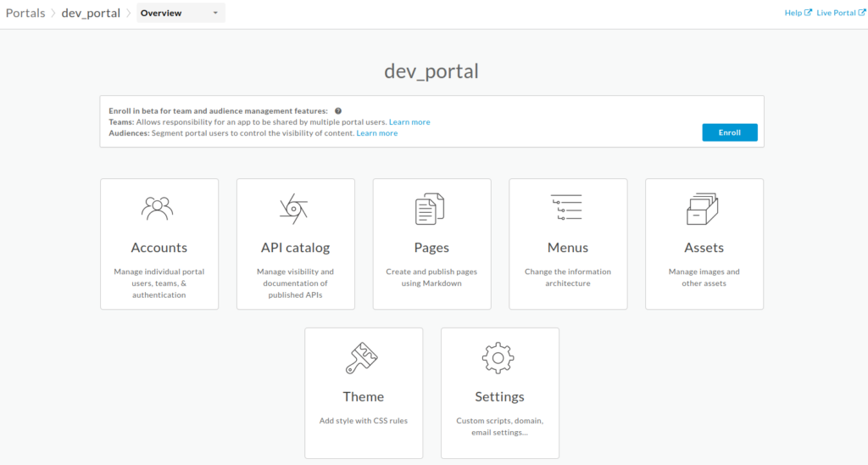Image resolution: width=868 pixels, height=465 pixels.
Task: Open the Accounts card title
Action: point(159,248)
